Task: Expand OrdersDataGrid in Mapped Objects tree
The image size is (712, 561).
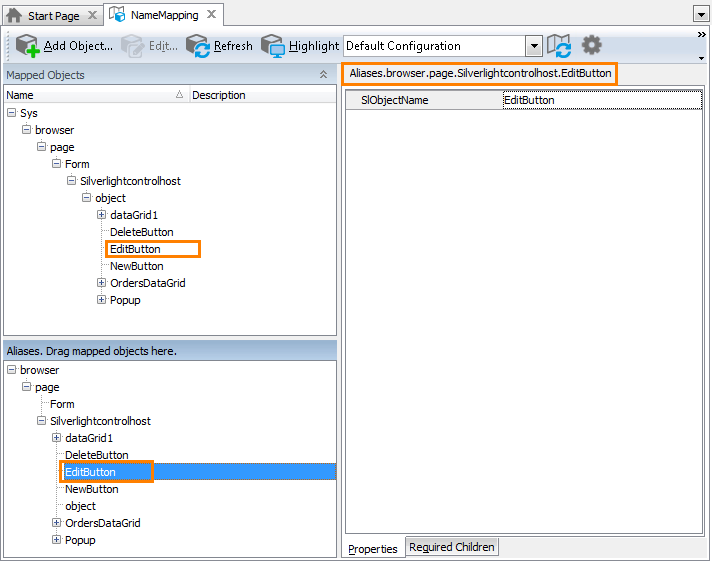Action: pos(101,283)
